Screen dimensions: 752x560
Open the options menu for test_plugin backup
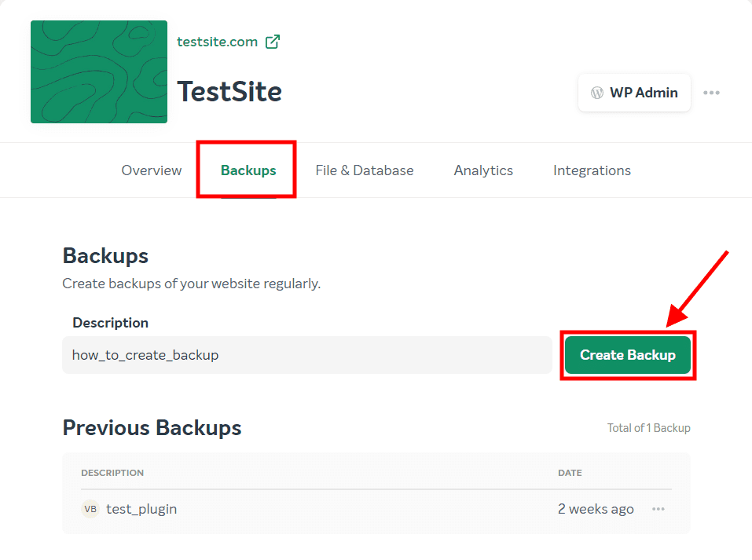point(658,509)
